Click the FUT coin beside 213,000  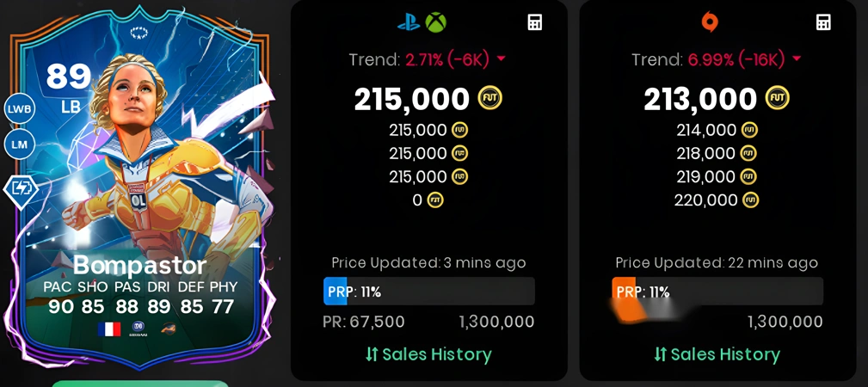pyautogui.click(x=777, y=99)
